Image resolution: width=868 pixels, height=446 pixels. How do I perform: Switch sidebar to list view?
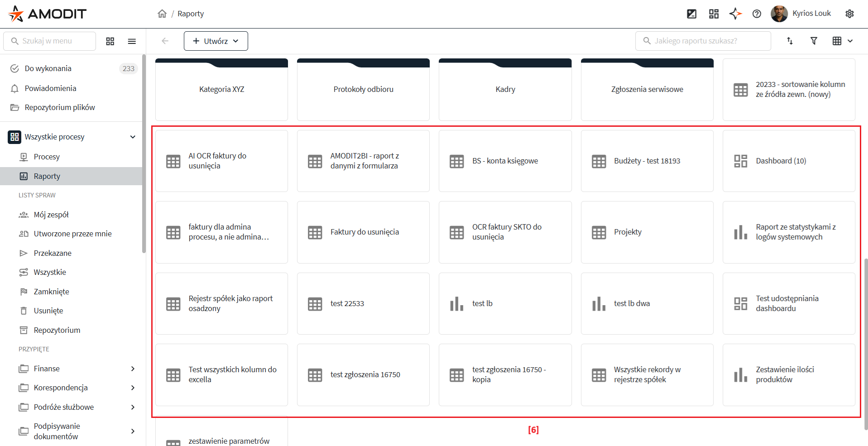(x=132, y=41)
